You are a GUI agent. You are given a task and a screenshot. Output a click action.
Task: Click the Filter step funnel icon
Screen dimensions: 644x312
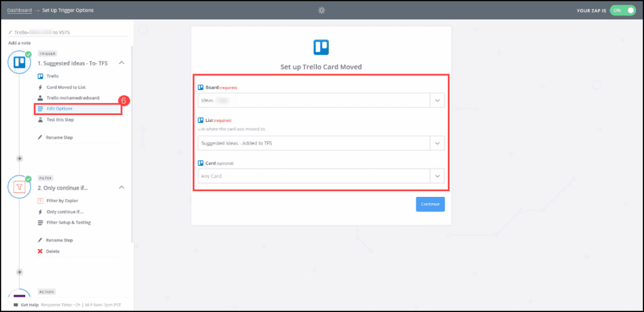pos(19,187)
